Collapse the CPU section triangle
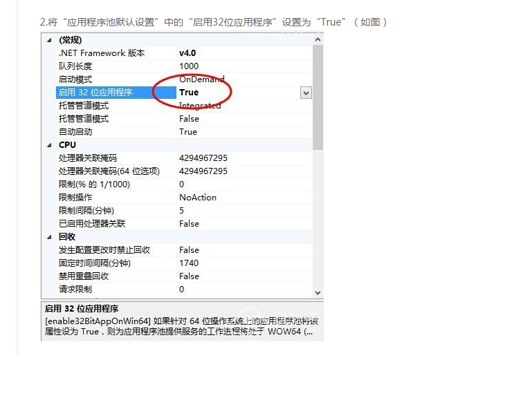Screen dimensions: 532x398 [x=49, y=145]
